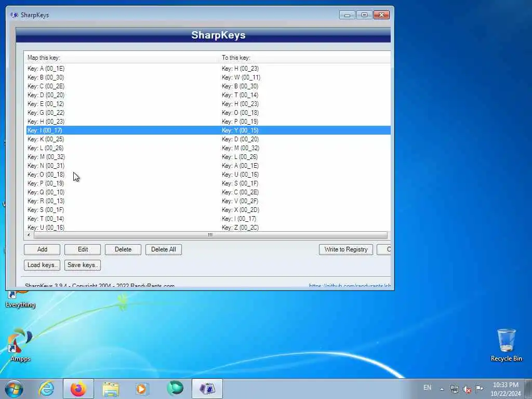
Task: Click the horizontal scrollbar thumb
Action: click(x=210, y=235)
